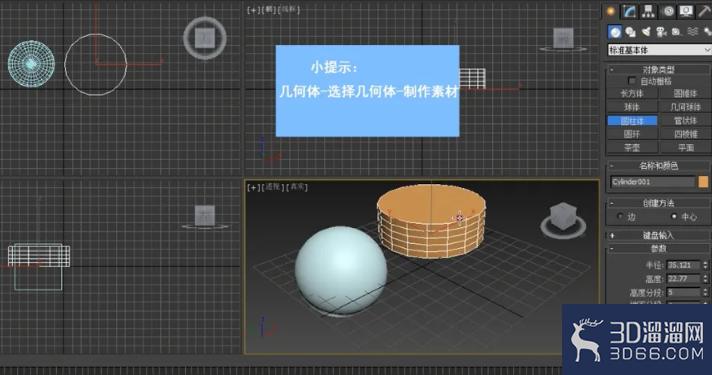Open the [+] menu of the front viewport
Image resolution: width=712 pixels, height=375 pixels.
(253, 10)
